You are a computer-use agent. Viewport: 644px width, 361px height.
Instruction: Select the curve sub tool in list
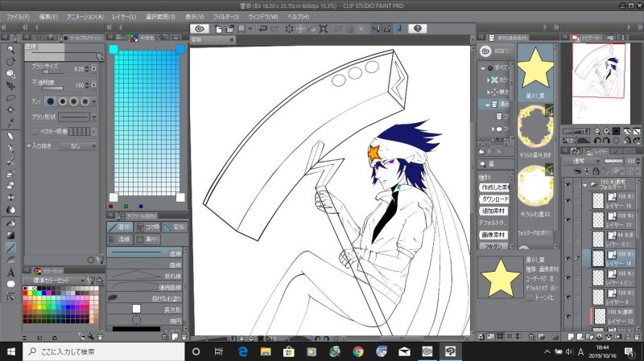145,265
